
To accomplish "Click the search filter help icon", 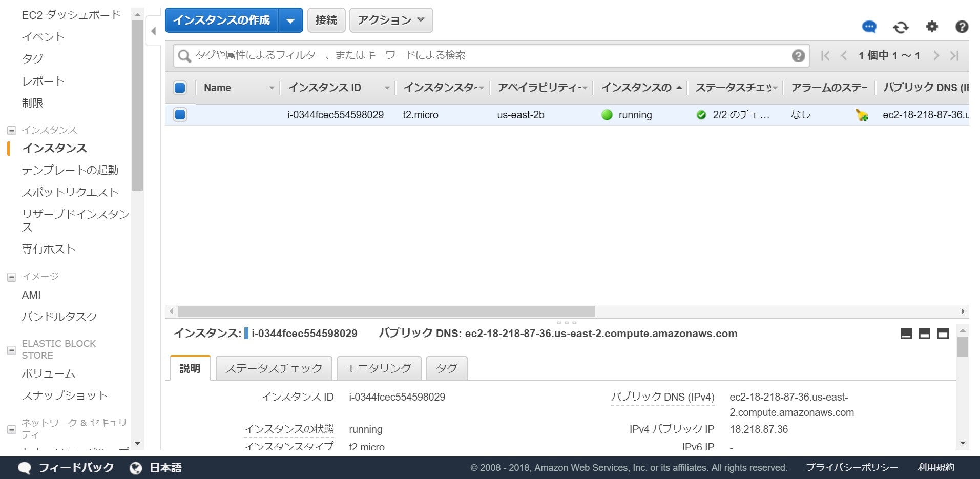I will (x=798, y=56).
